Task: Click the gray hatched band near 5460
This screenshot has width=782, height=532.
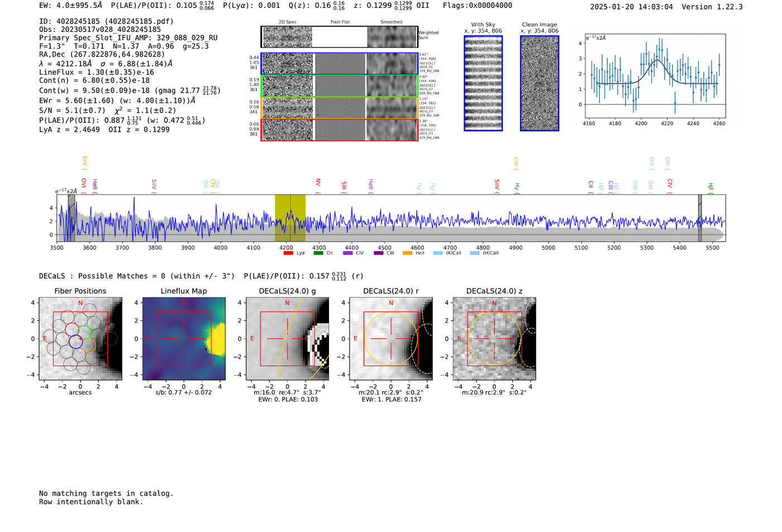Action: click(x=700, y=218)
